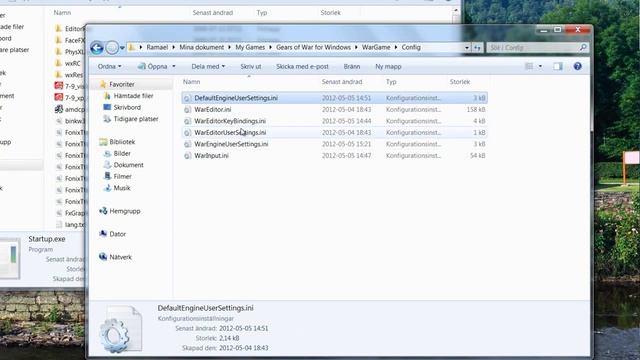Click the WarInput.ini file icon

click(187, 156)
